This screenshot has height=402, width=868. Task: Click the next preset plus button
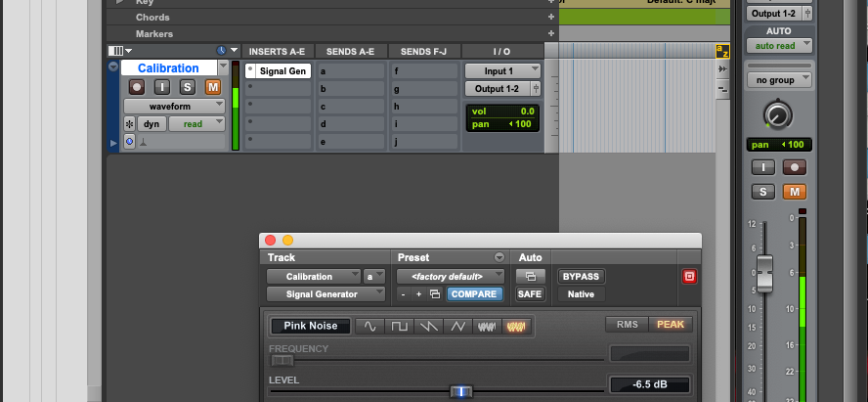418,294
